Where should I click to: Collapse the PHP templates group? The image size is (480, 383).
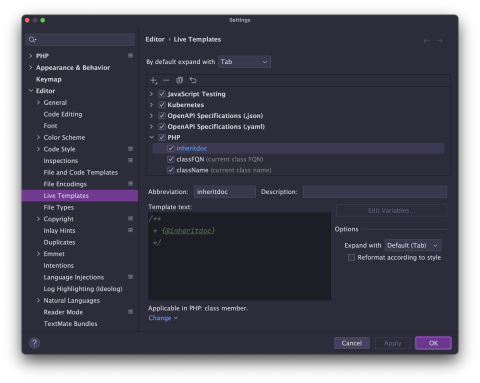(152, 137)
